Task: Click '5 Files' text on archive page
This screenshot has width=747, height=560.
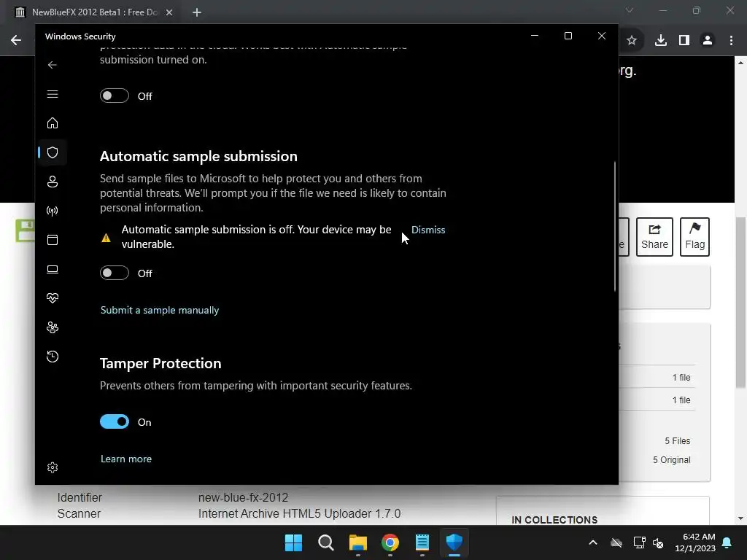Action: [x=678, y=441]
